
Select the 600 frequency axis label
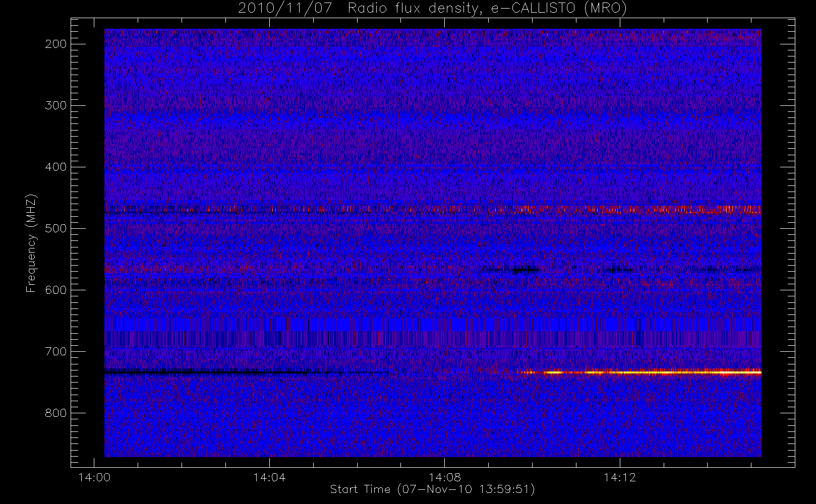click(x=56, y=290)
